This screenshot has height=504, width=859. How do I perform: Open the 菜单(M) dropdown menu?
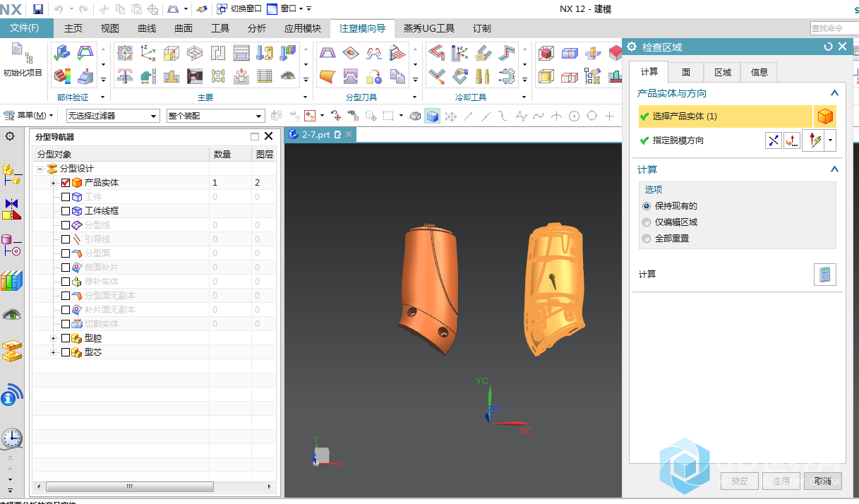pyautogui.click(x=29, y=116)
